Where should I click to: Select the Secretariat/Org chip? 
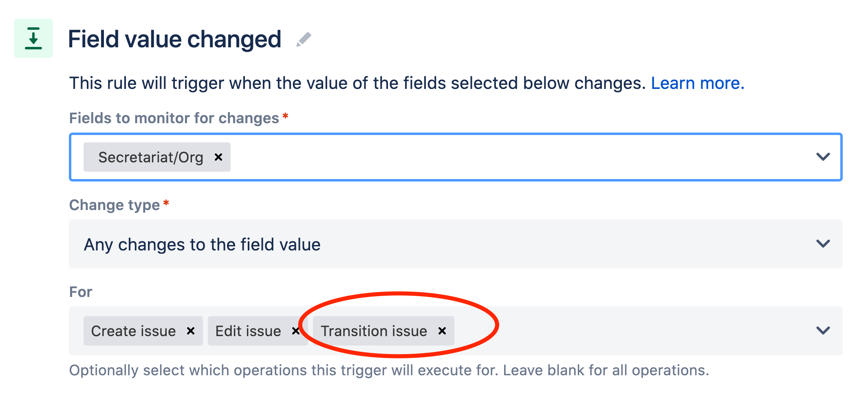(x=151, y=157)
